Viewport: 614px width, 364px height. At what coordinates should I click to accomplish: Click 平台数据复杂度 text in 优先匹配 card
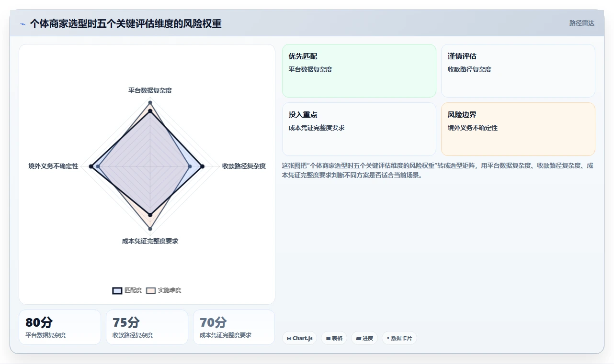pyautogui.click(x=310, y=69)
